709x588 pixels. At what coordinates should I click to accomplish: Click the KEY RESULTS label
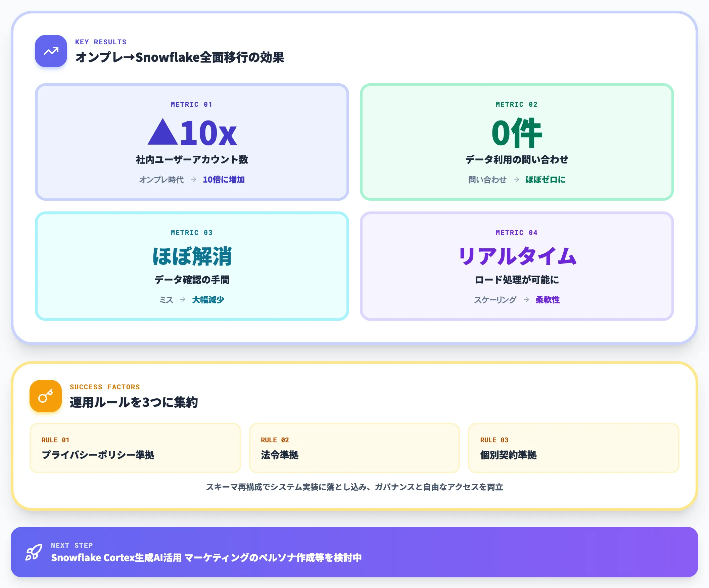click(x=101, y=42)
